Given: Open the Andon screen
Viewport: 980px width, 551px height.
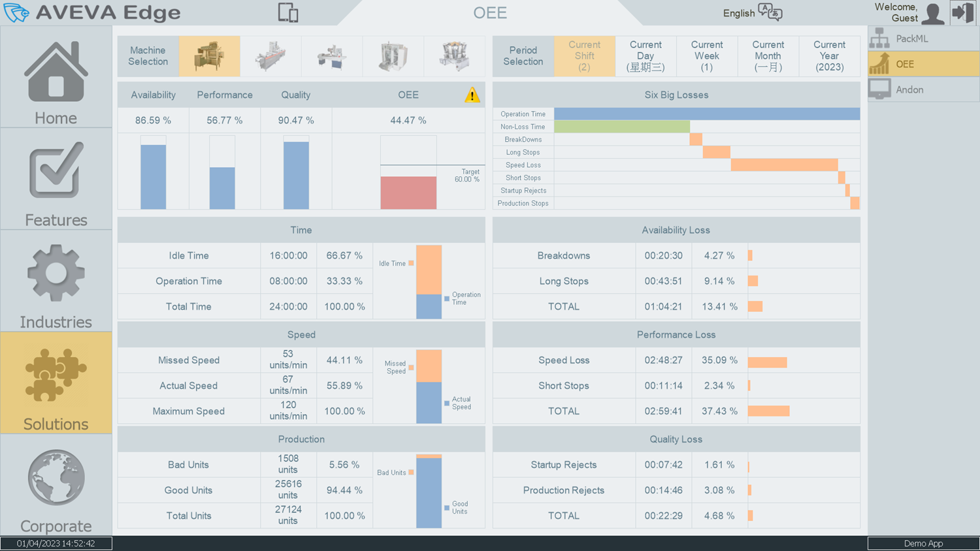Looking at the screenshot, I should [924, 89].
